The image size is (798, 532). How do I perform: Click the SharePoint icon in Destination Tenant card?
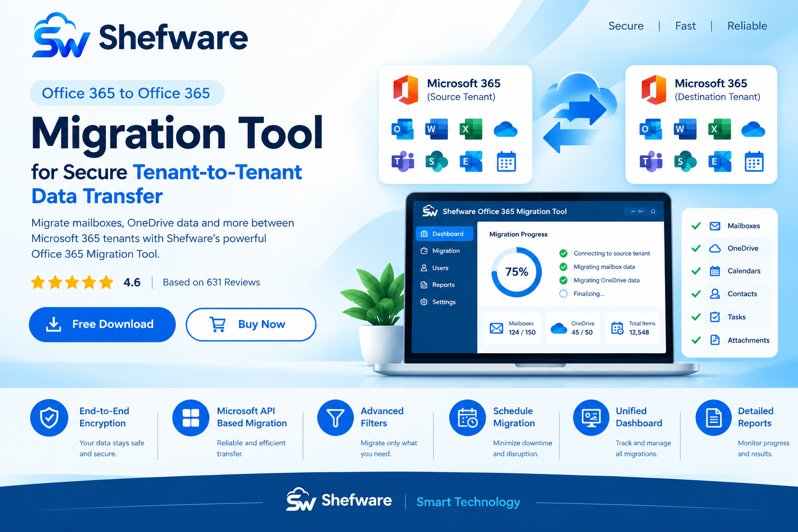pyautogui.click(x=685, y=162)
